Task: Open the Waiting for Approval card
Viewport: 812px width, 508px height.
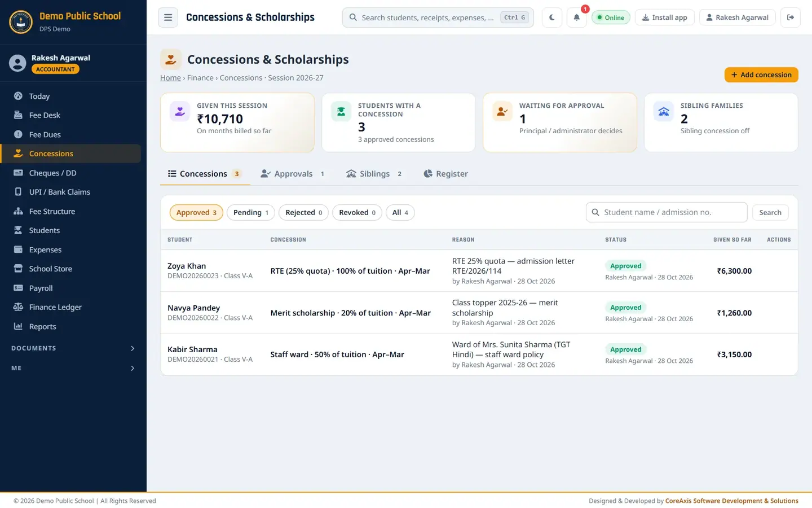Action: (560, 122)
